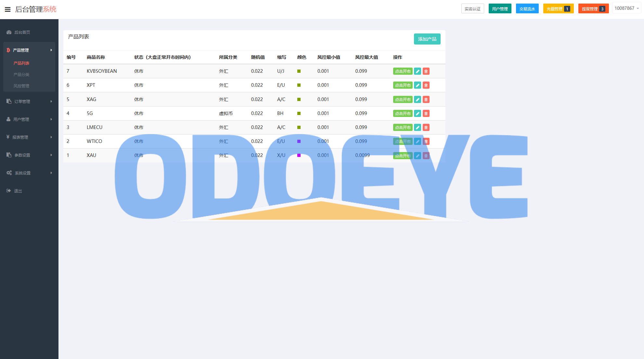Click delete trash icon for KVBSOYBEAN
Viewport: 644px width, 359px height.
426,71
